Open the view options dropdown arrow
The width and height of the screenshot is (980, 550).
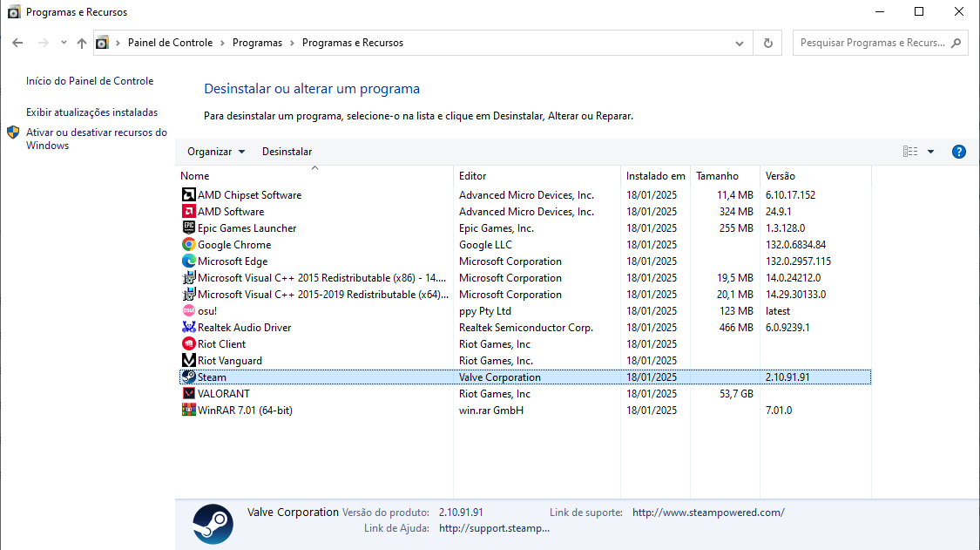(x=930, y=152)
